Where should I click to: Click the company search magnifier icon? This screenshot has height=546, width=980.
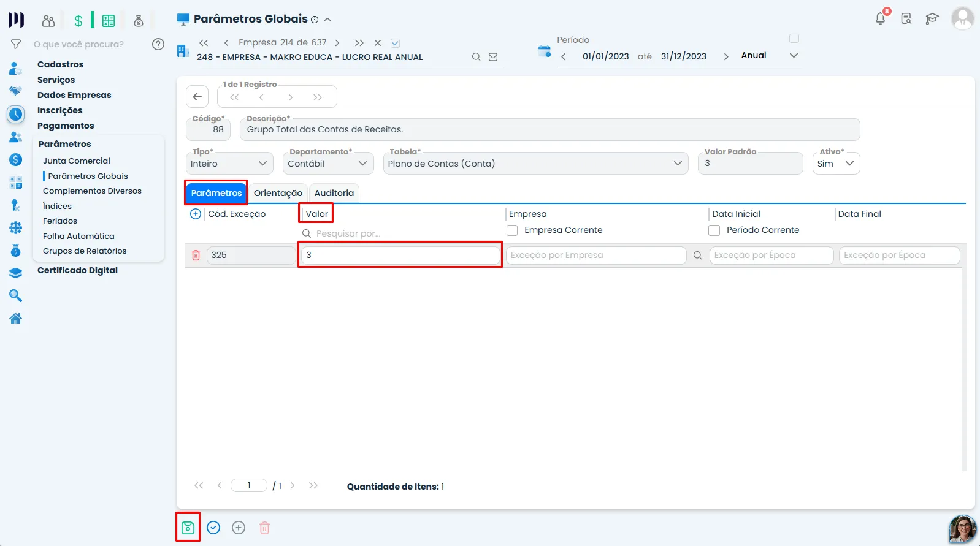(x=477, y=57)
